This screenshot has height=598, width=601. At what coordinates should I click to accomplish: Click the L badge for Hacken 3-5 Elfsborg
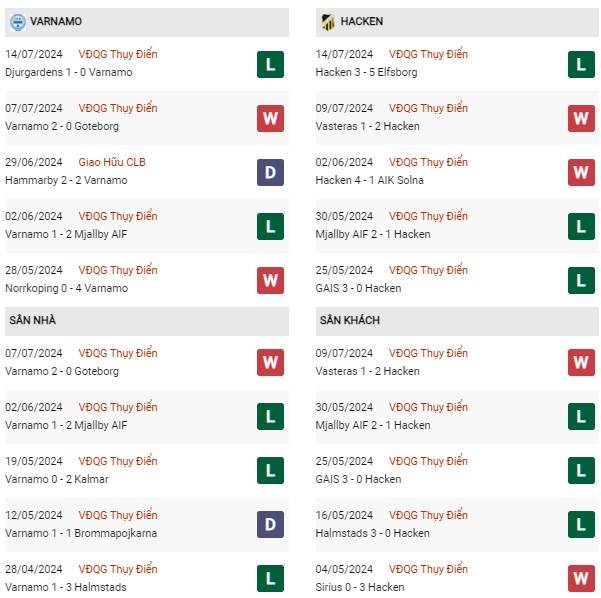coord(581,64)
